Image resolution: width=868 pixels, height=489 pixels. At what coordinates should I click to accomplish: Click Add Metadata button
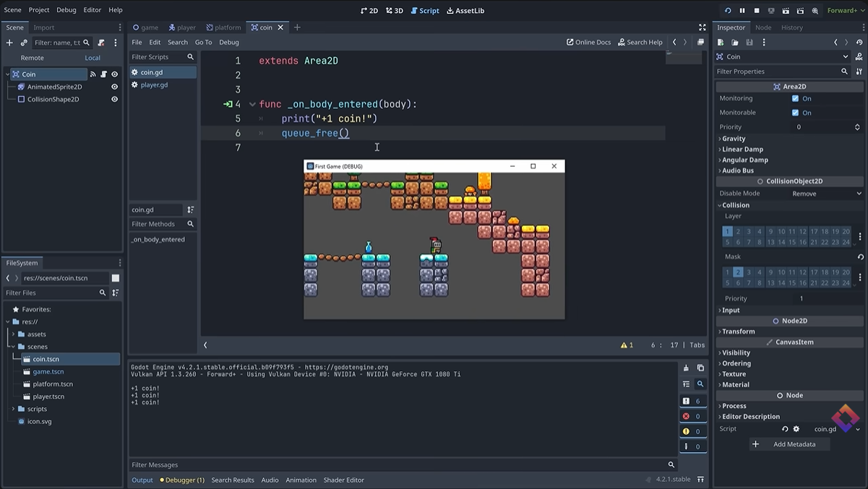(788, 444)
